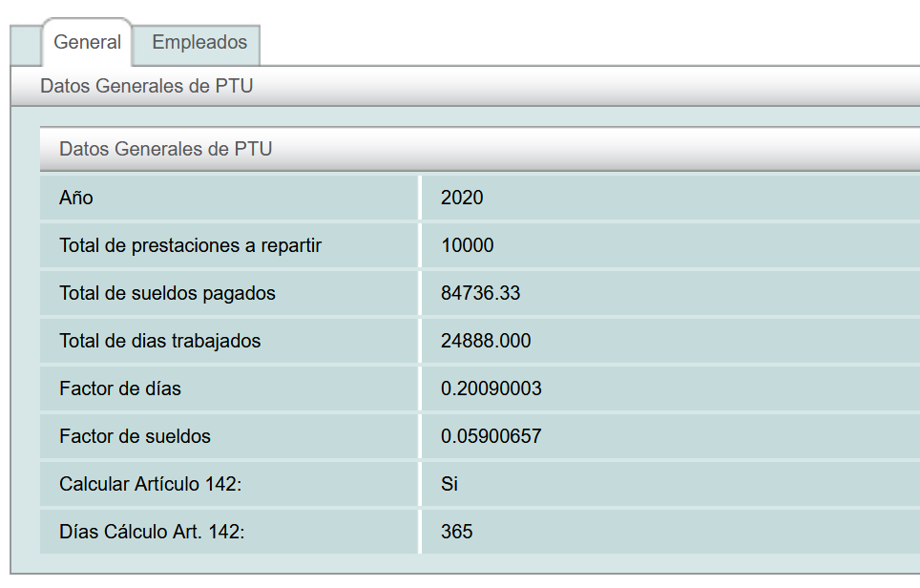Select the value 24888.000
The width and height of the screenshot is (920, 588).
tap(486, 341)
